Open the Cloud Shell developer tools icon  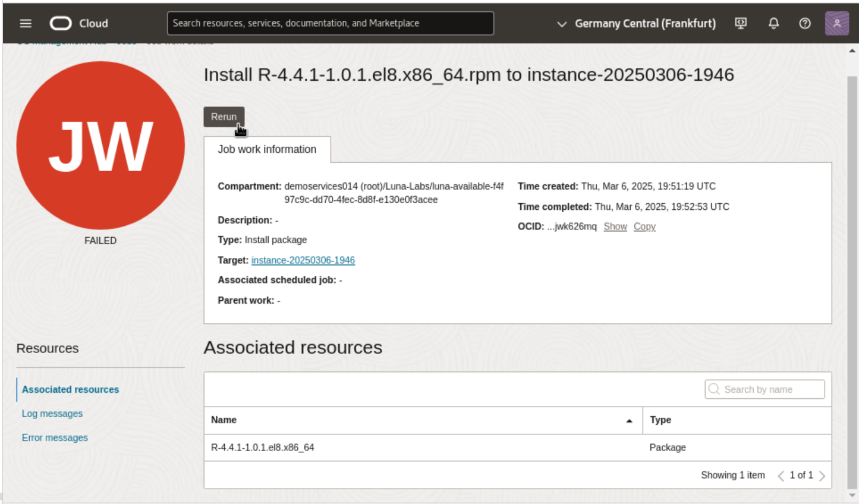click(x=741, y=23)
